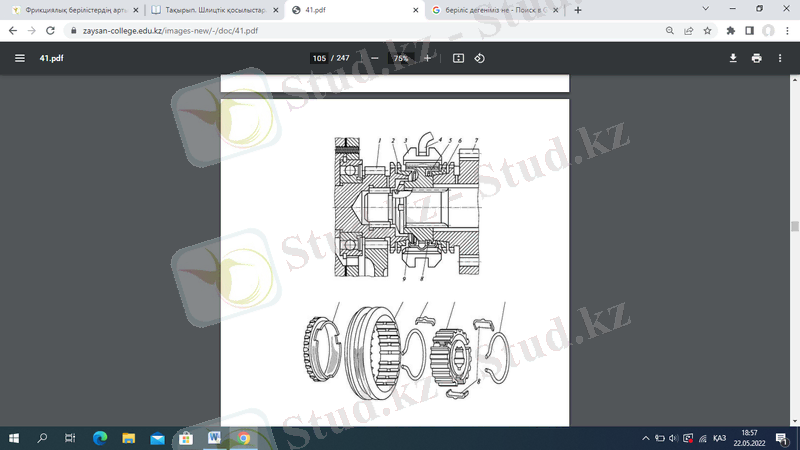Viewport: 800px width, 450px height.
Task: Open the Chrome extensions puzzle icon
Action: pos(731,31)
